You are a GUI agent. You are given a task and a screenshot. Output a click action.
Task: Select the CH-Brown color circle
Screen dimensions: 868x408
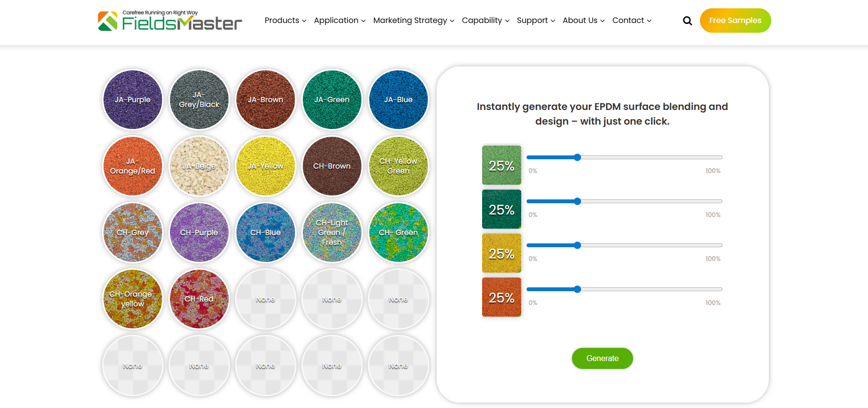332,166
